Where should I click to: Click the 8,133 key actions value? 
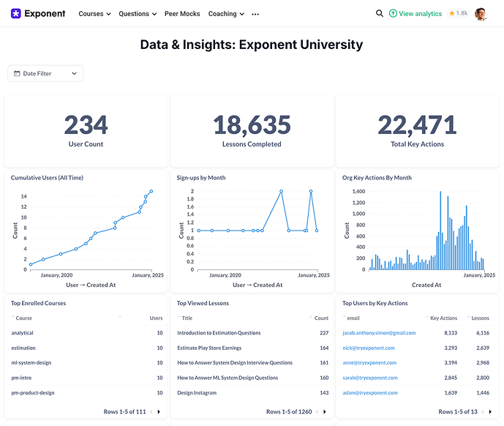point(451,333)
